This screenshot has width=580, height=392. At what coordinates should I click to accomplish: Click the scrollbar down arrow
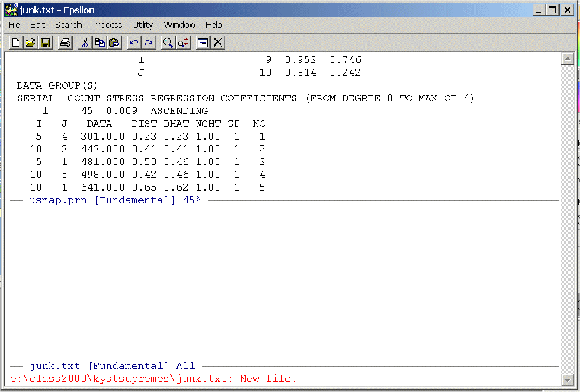tap(567, 379)
